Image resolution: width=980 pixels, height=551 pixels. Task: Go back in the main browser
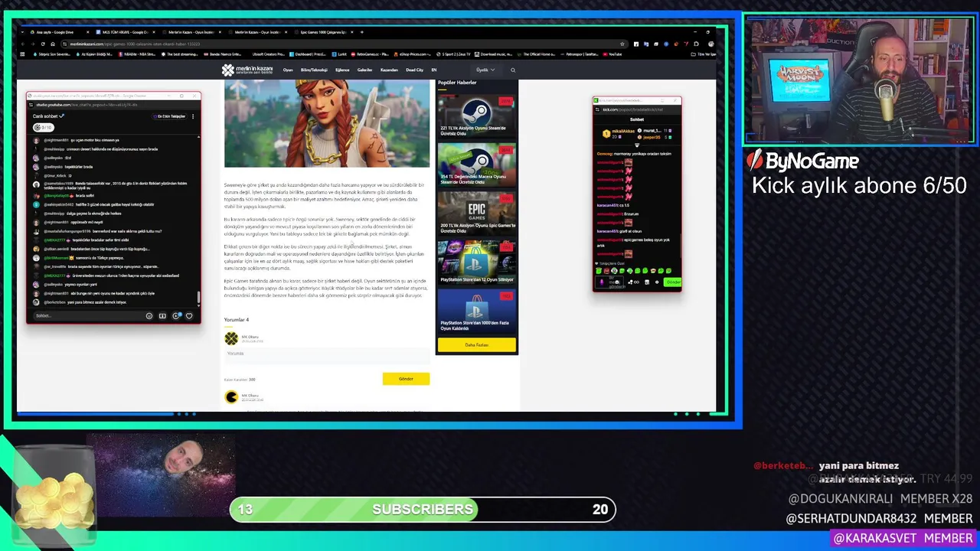coord(23,44)
